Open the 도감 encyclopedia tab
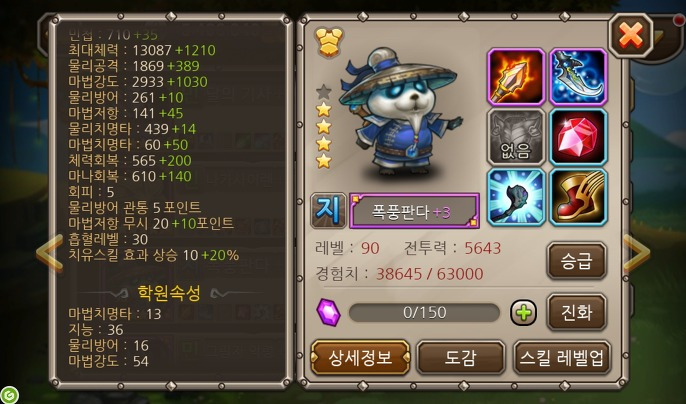This screenshot has height=404, width=686. [461, 358]
